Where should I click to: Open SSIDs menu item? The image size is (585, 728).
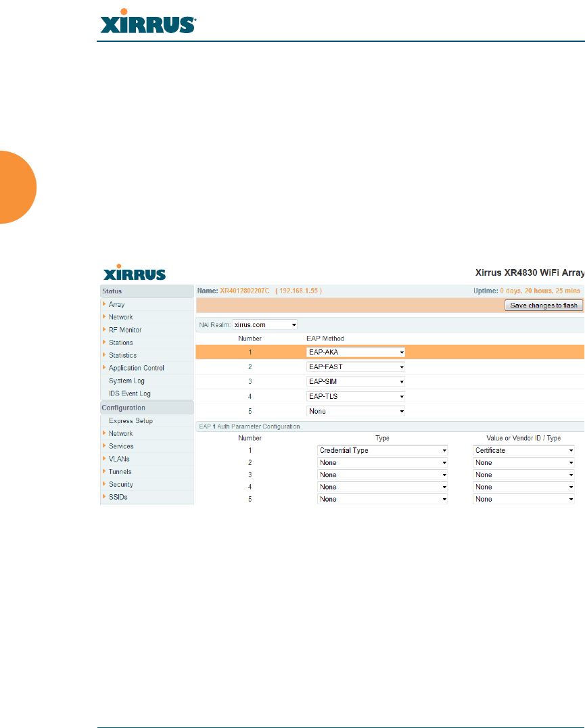tap(118, 497)
